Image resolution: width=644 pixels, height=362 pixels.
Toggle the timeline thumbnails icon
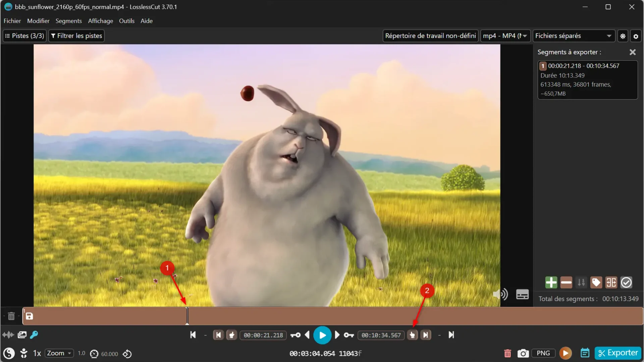[x=22, y=335]
